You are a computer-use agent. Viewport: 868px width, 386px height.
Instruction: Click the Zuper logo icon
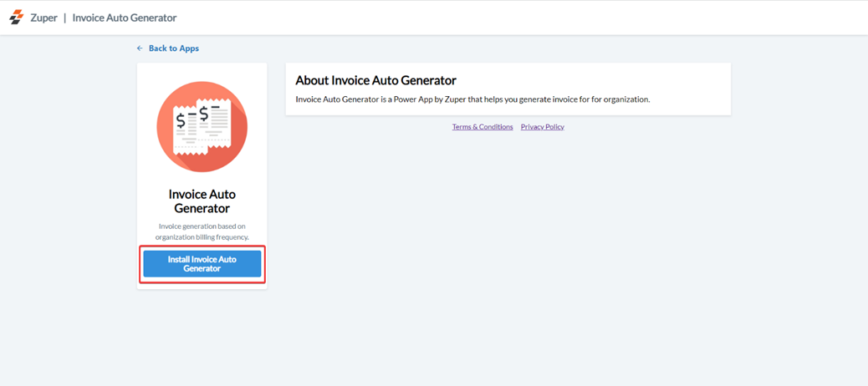click(x=16, y=17)
